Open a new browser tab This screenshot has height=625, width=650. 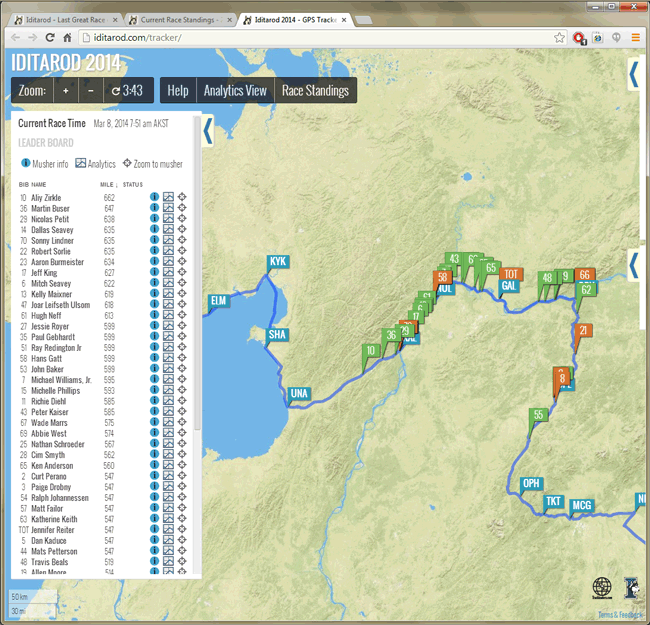point(364,20)
